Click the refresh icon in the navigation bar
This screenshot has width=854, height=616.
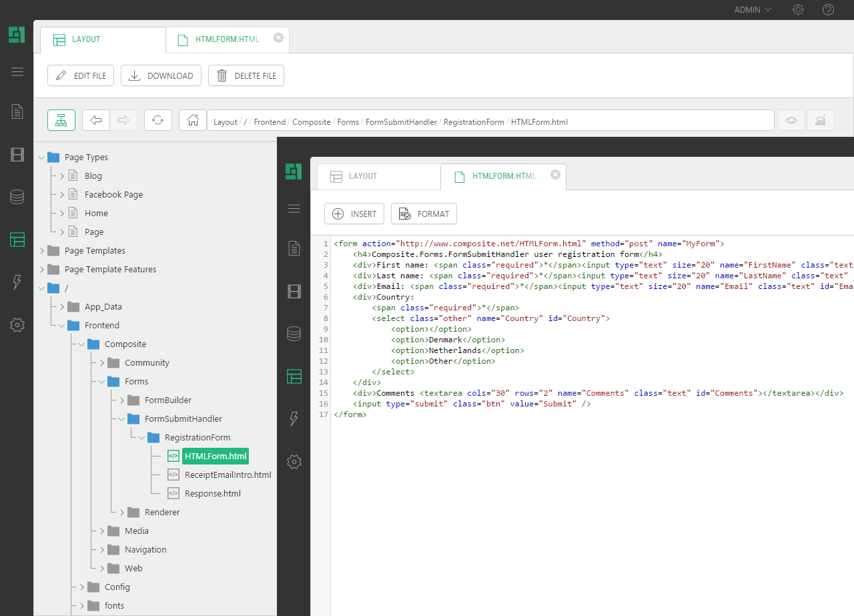157,120
